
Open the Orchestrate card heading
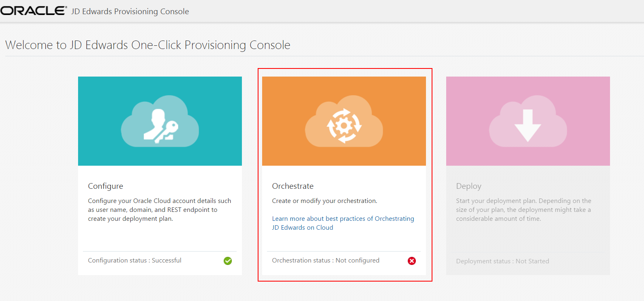point(293,186)
